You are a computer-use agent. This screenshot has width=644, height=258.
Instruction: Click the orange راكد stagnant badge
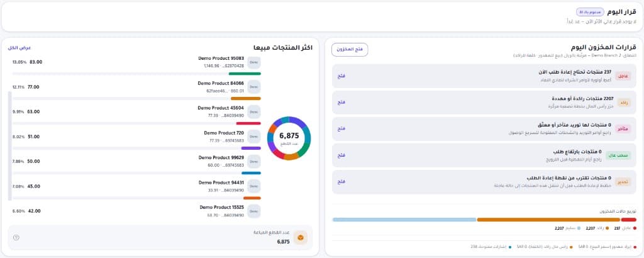point(625,103)
